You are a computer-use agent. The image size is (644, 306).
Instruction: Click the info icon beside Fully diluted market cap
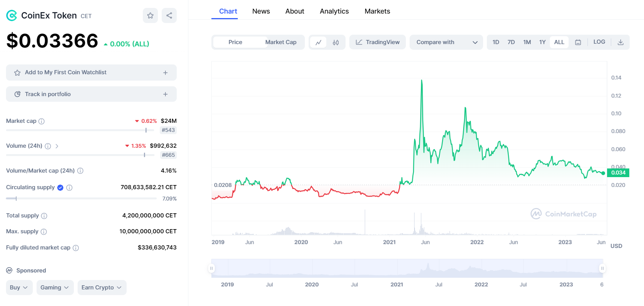76,248
